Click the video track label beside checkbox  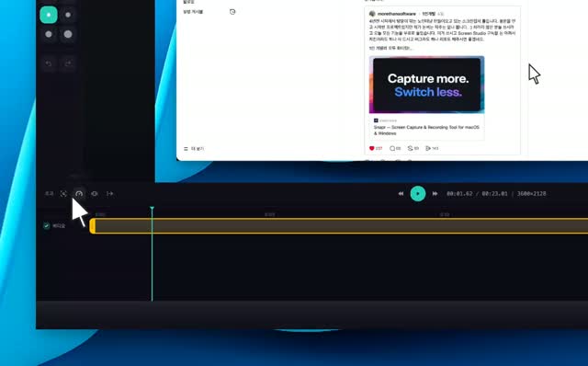coord(59,226)
